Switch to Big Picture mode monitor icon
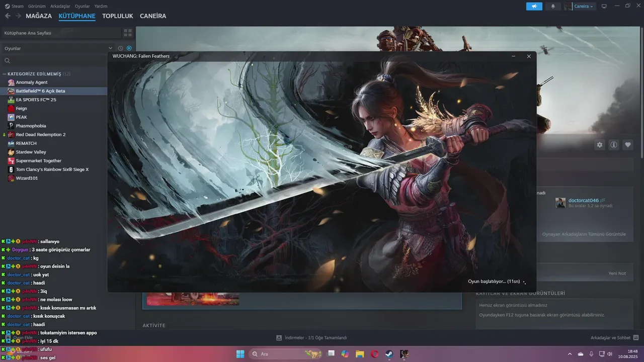Image resolution: width=644 pixels, height=362 pixels. coord(604,7)
